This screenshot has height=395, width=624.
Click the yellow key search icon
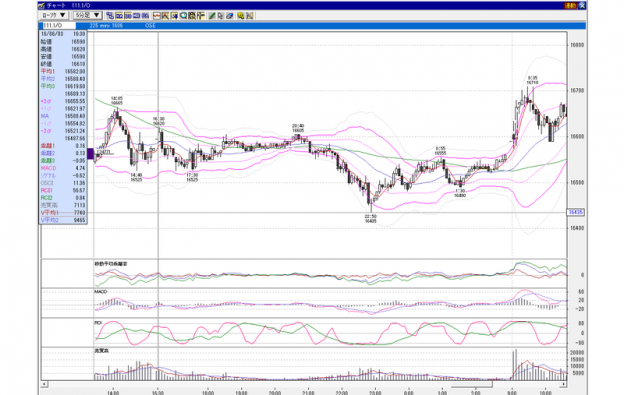pos(240,16)
